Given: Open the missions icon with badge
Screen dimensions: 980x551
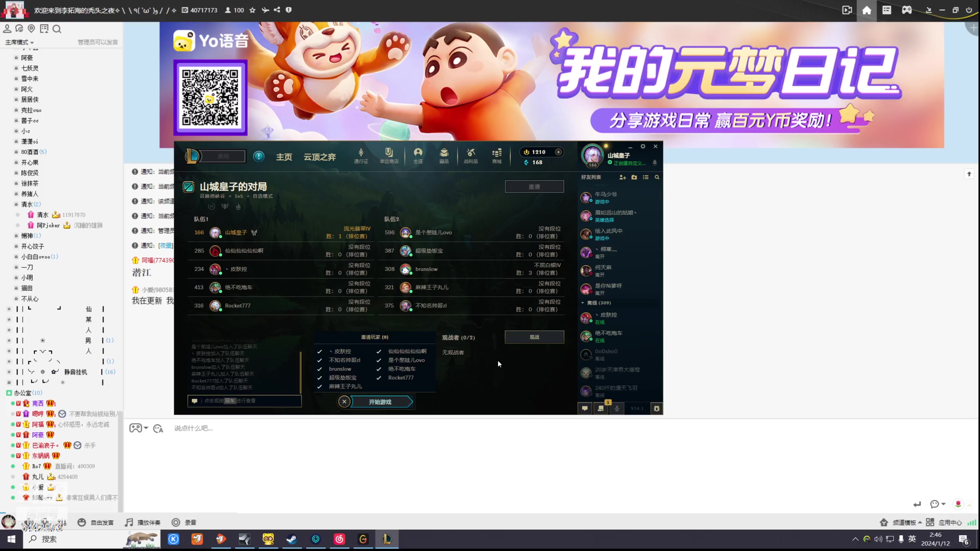Looking at the screenshot, I should [x=601, y=408].
